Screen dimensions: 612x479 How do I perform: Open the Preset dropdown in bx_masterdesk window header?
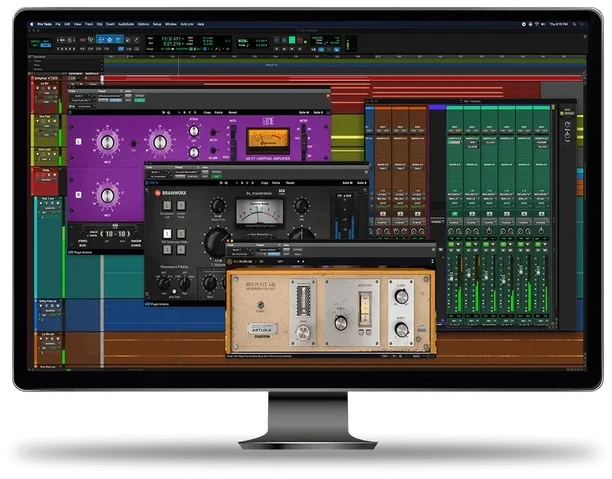186,172
